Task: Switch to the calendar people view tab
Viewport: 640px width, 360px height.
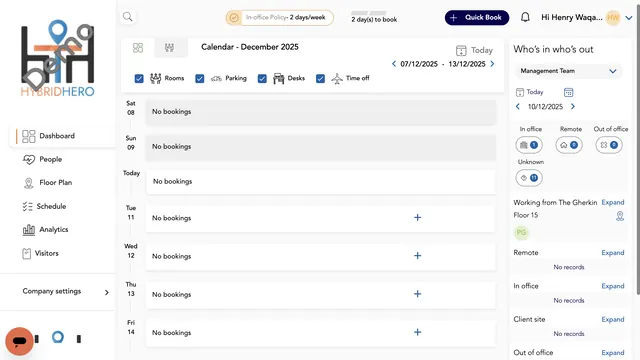Action: click(169, 48)
